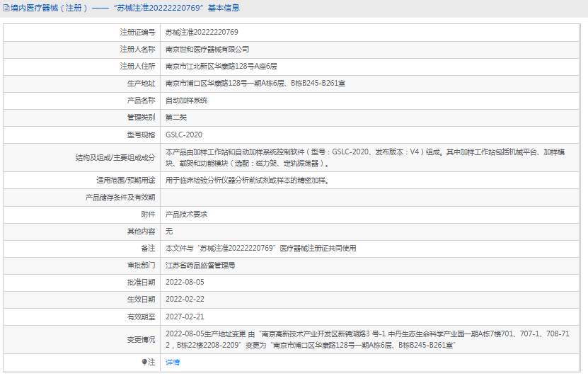Select page title 境内医疗器械（注册）基本信息
Image resolution: width=588 pixels, height=376 pixels.
click(125, 8)
